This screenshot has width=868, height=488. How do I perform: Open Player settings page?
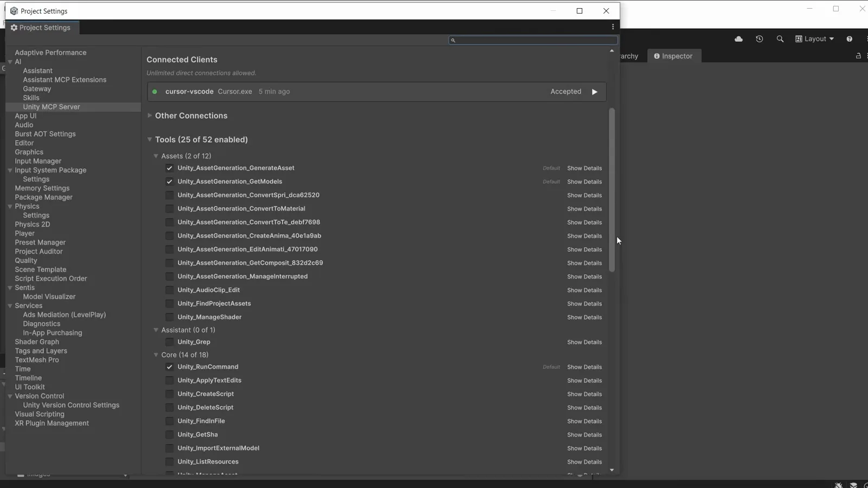pyautogui.click(x=24, y=234)
